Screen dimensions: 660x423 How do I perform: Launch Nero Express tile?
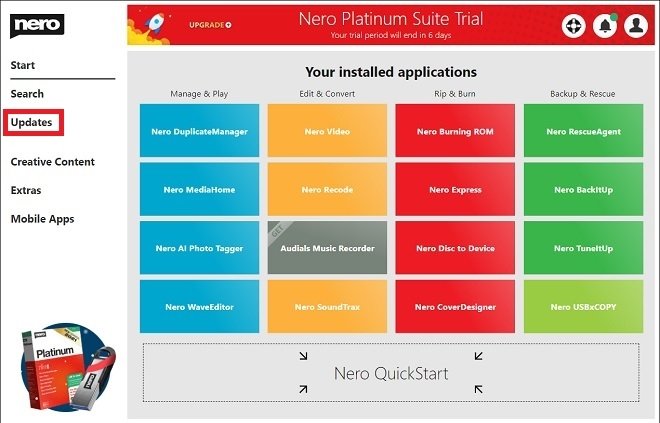(x=455, y=189)
